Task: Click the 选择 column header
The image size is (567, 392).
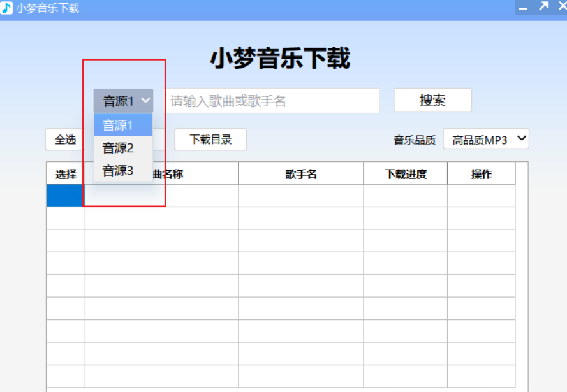Action: point(64,173)
